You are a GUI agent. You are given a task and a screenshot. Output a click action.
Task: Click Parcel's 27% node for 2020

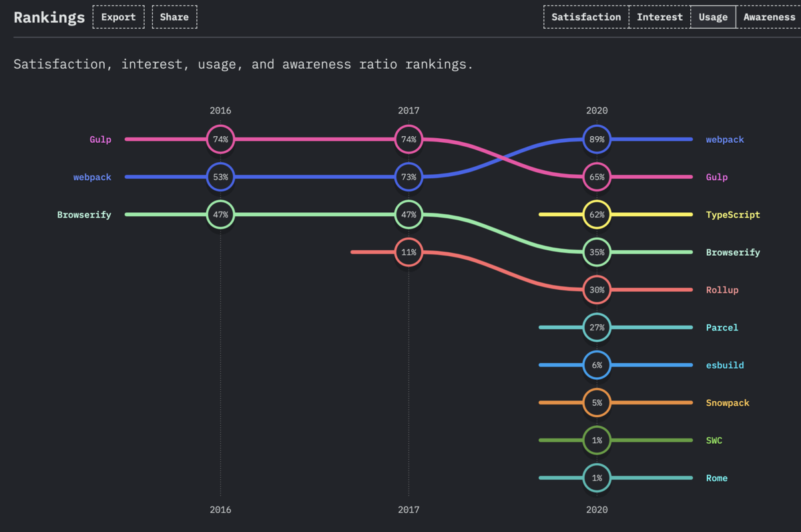597,328
